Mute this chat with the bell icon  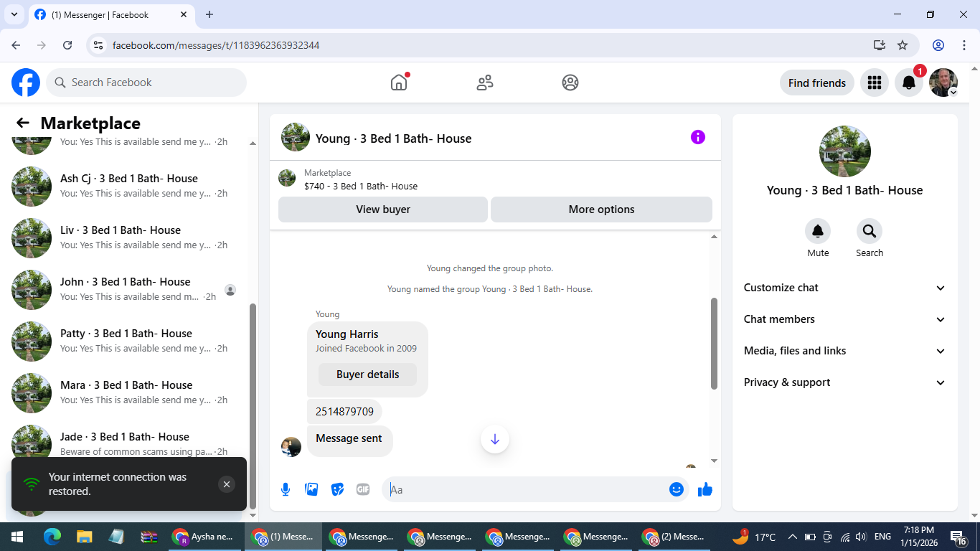point(818,231)
